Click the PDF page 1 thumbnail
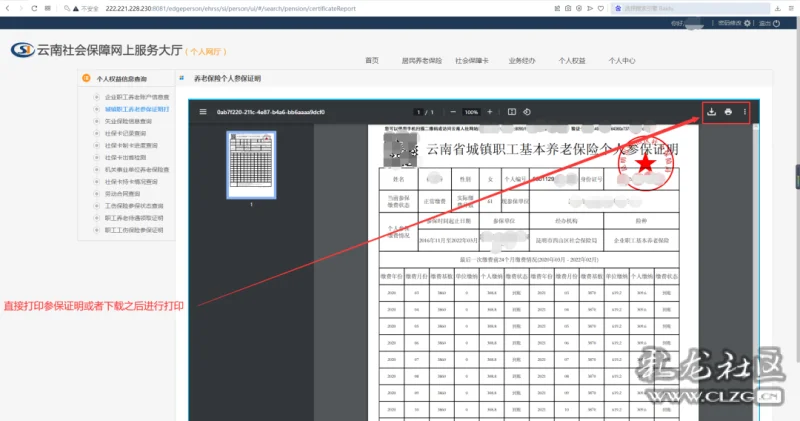800x421 pixels. tap(251, 165)
